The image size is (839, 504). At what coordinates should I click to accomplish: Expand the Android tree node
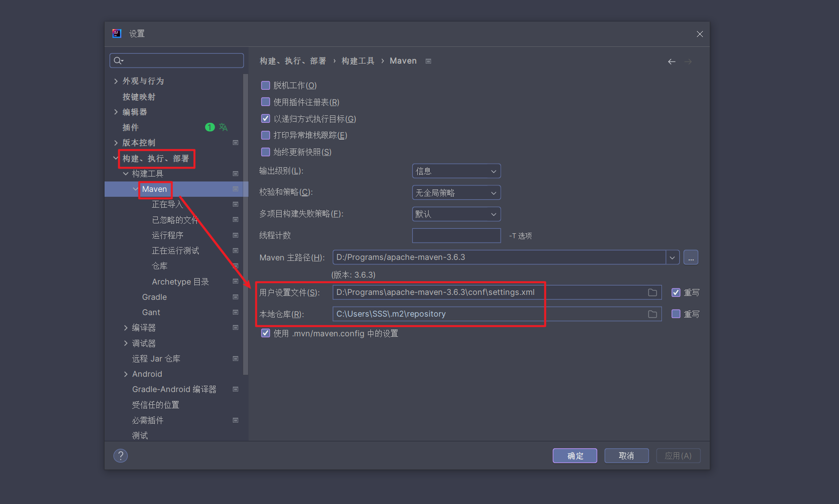[x=126, y=374]
